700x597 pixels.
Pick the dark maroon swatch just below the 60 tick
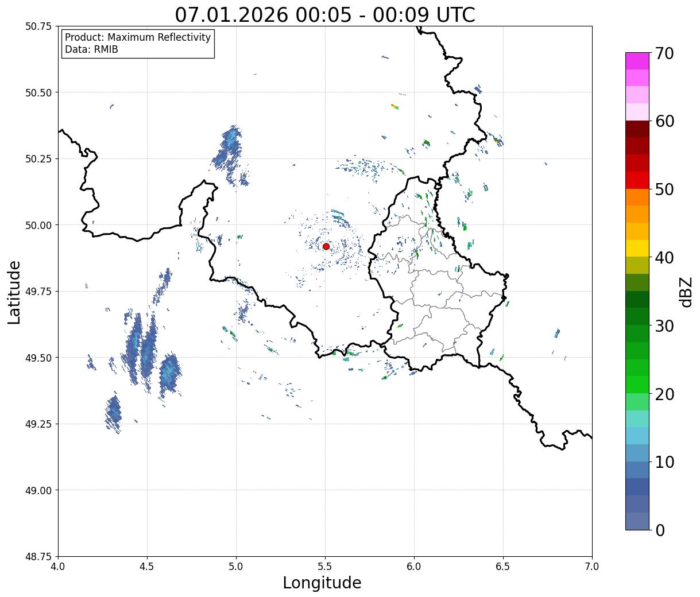click(637, 129)
